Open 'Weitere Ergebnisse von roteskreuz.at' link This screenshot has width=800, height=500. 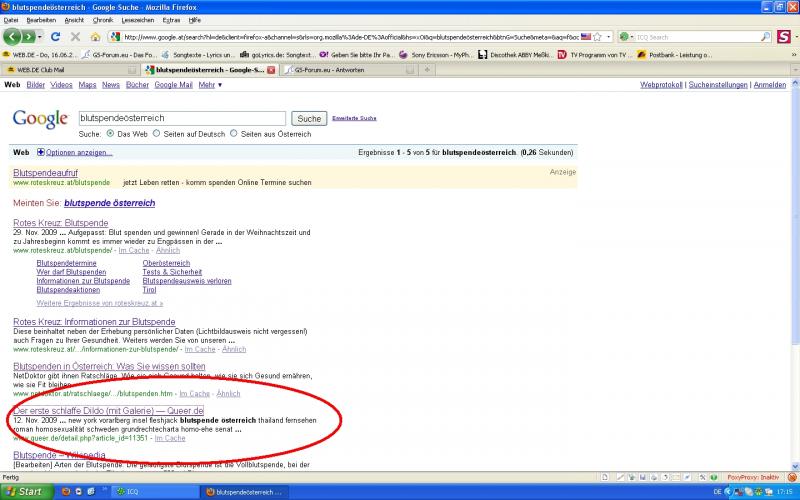99,303
